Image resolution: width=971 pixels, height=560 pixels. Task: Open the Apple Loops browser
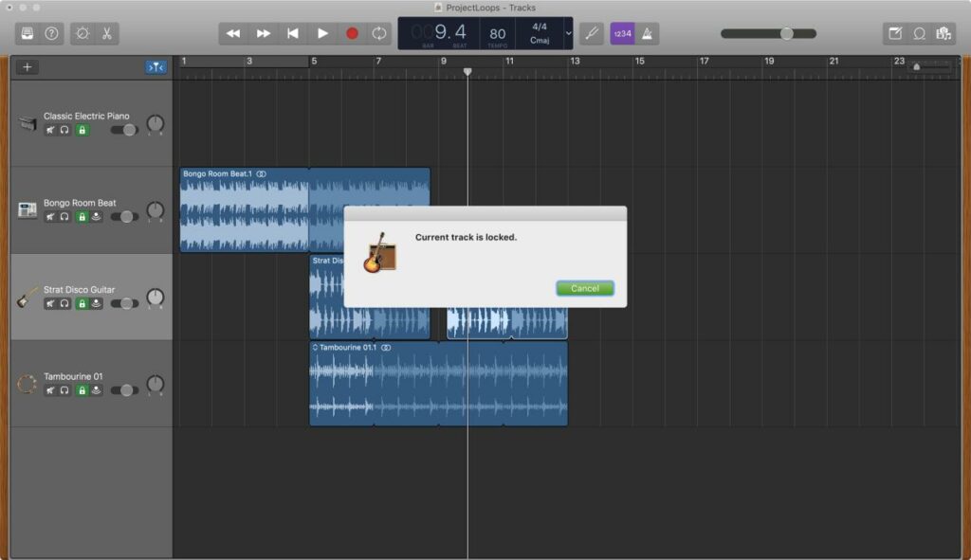[919, 33]
